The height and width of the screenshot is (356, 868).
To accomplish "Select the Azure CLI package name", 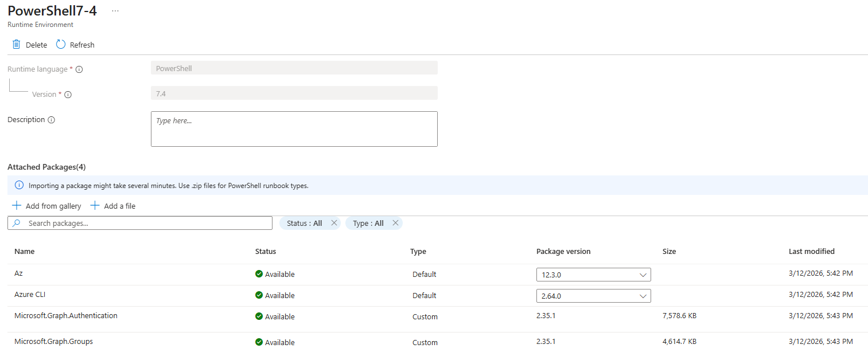I will pyautogui.click(x=30, y=295).
